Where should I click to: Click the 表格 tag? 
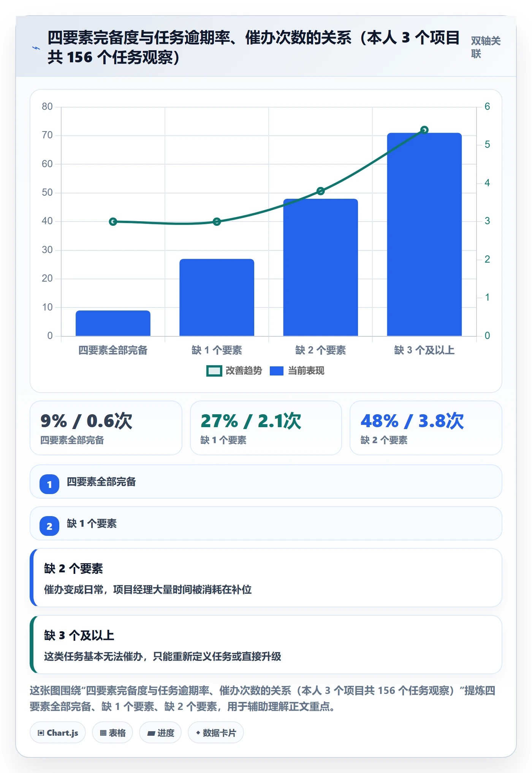coord(112,733)
